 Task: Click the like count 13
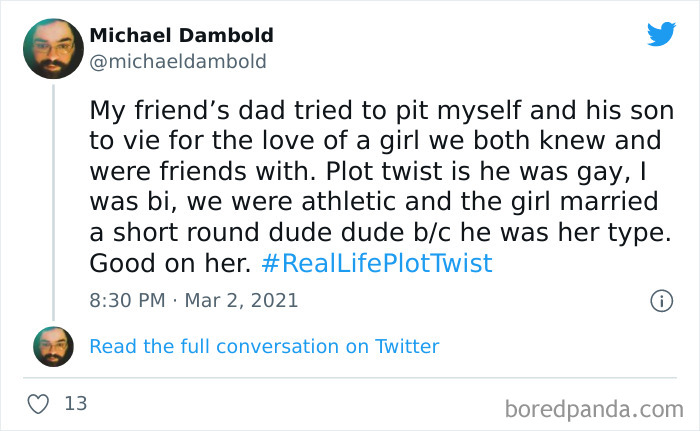coord(75,404)
